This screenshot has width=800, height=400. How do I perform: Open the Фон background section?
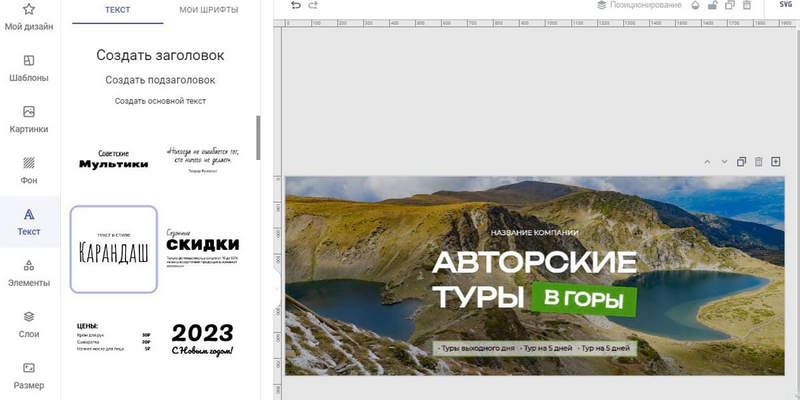pos(29,170)
